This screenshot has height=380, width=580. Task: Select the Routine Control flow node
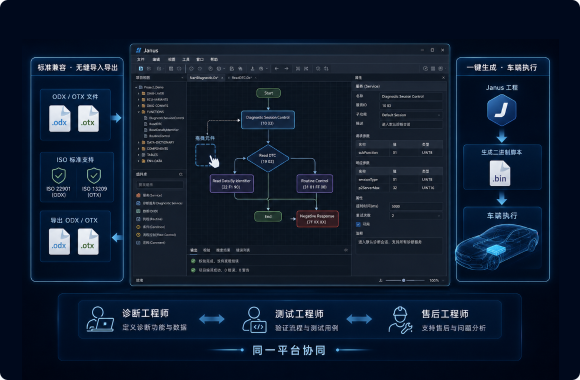(314, 184)
